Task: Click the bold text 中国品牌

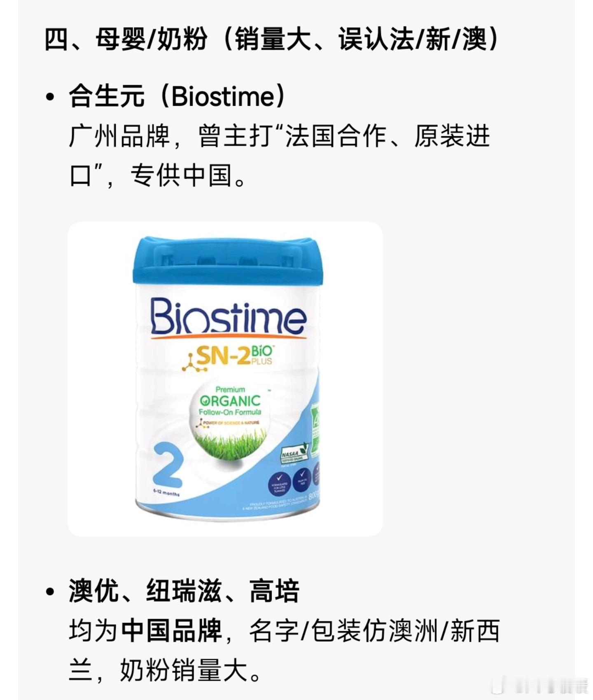Action: pyautogui.click(x=171, y=630)
